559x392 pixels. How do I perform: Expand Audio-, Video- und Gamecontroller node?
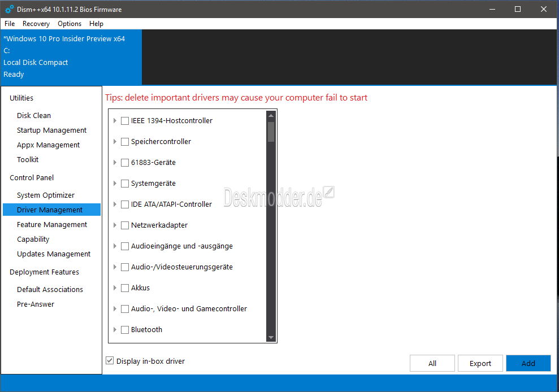[x=115, y=308]
